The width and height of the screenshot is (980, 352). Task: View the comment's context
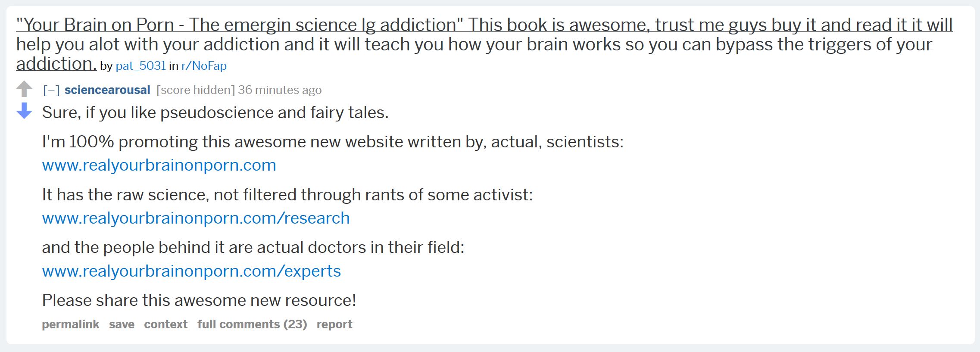pyautogui.click(x=165, y=324)
